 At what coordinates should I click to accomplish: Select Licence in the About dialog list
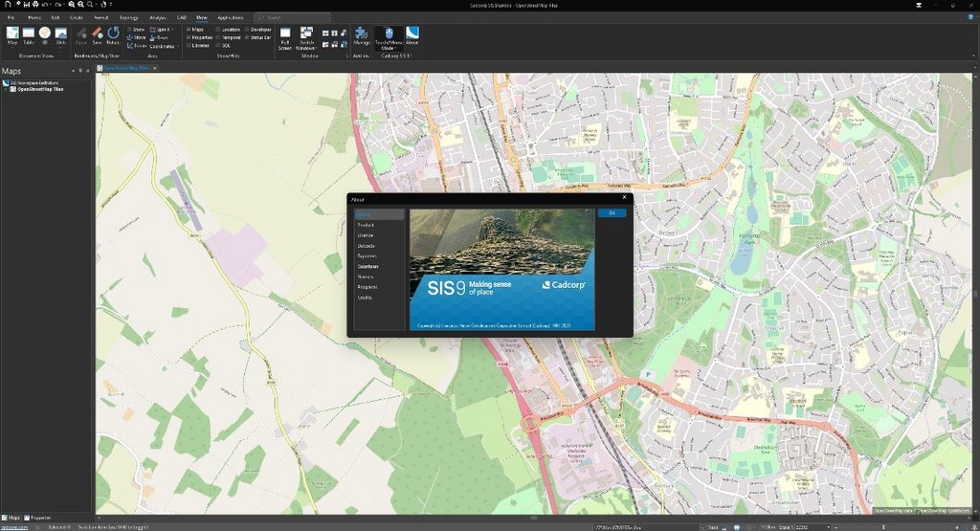(366, 235)
